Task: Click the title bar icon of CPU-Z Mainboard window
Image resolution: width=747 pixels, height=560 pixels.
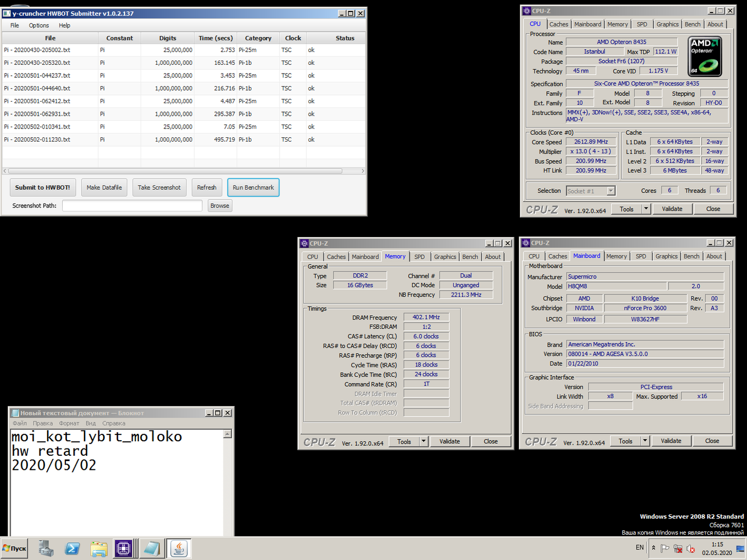Action: click(526, 243)
